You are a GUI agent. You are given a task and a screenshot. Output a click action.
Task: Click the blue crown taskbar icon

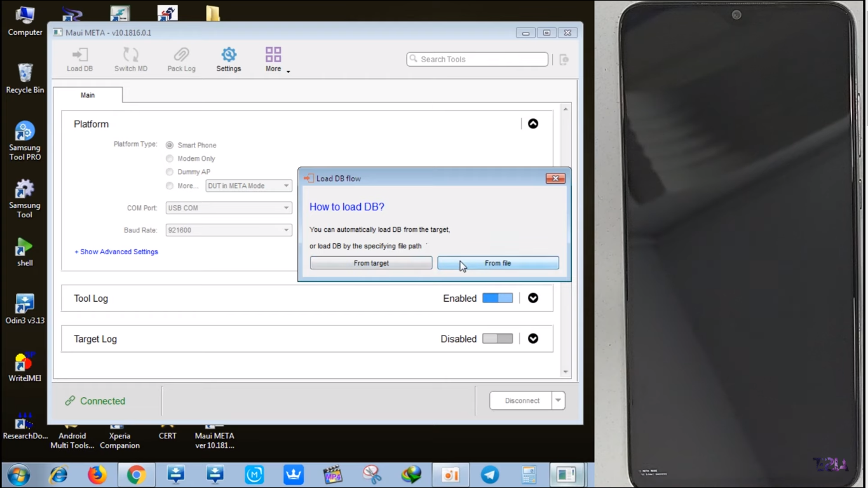294,475
